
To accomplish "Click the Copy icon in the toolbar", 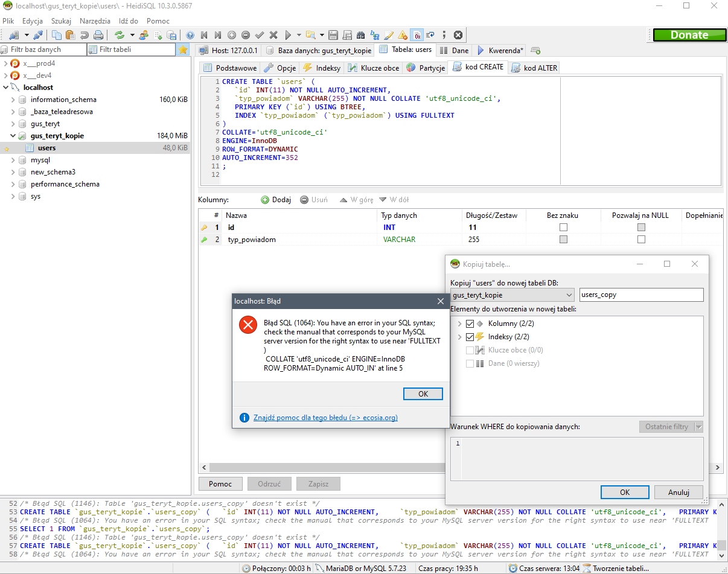I will (x=57, y=35).
